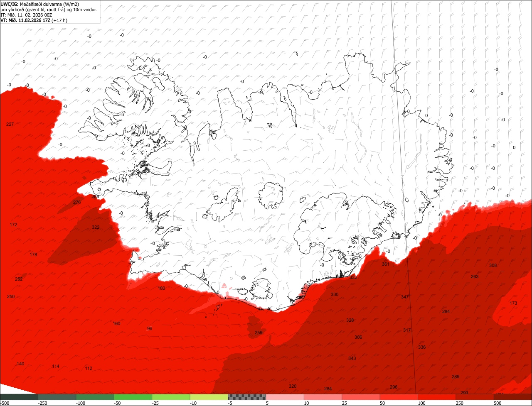This screenshot has width=532, height=406.
Task: Click the -100 to -50 green legend swatch
Action: point(95,397)
